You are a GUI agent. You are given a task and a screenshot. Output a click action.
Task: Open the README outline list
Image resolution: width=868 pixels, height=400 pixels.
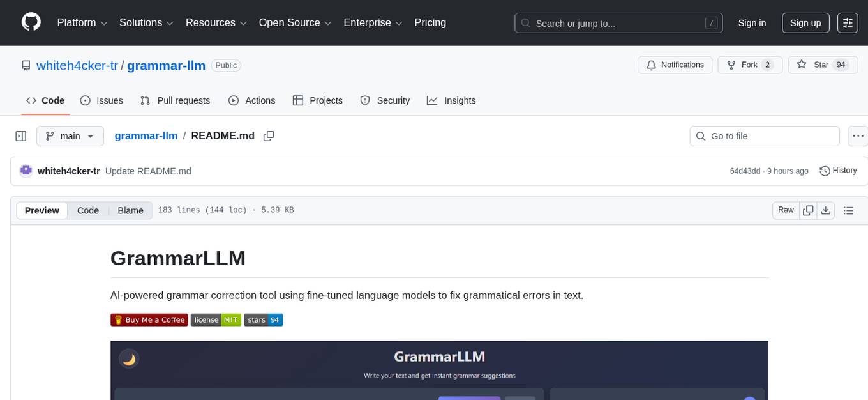[x=849, y=210]
